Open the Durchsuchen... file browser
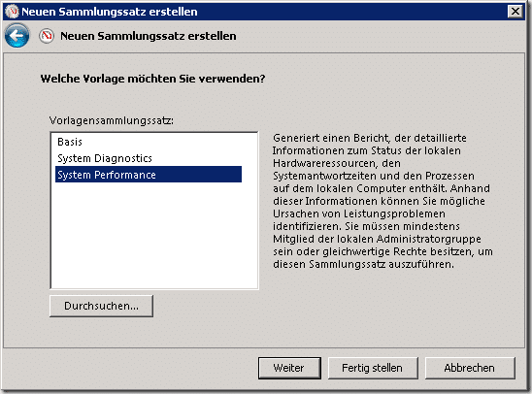The image size is (532, 394). click(101, 306)
